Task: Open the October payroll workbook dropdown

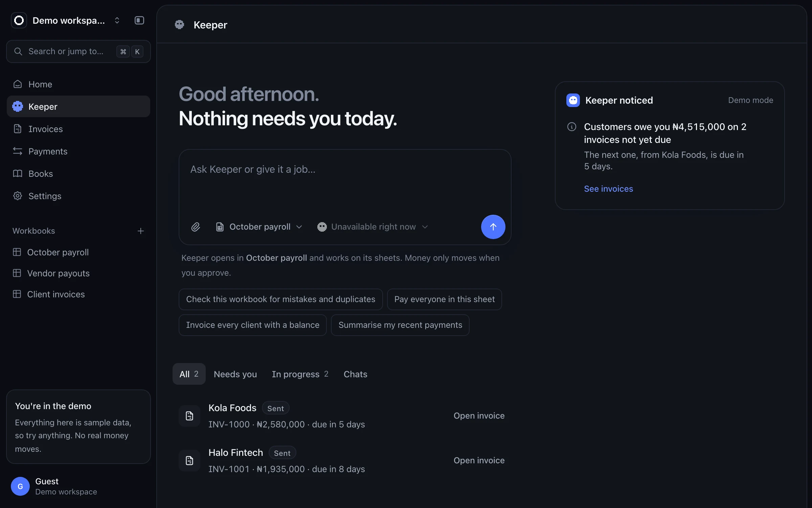Action: coord(259,227)
